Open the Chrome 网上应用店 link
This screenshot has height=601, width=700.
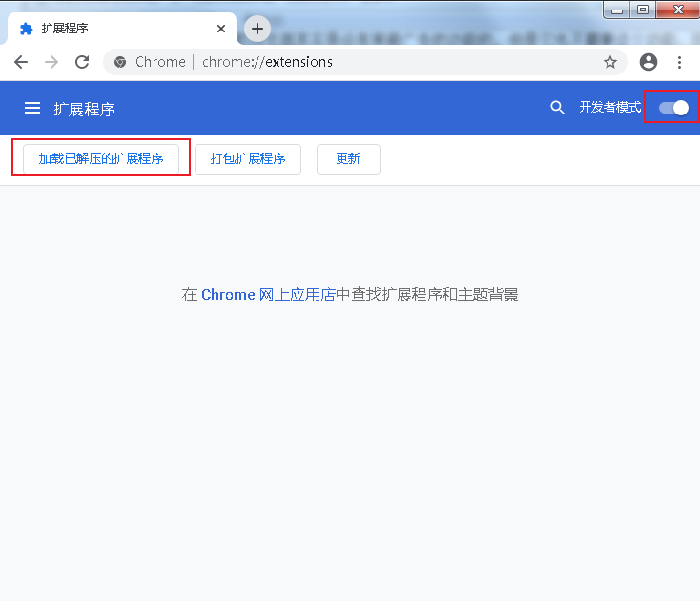coord(268,295)
